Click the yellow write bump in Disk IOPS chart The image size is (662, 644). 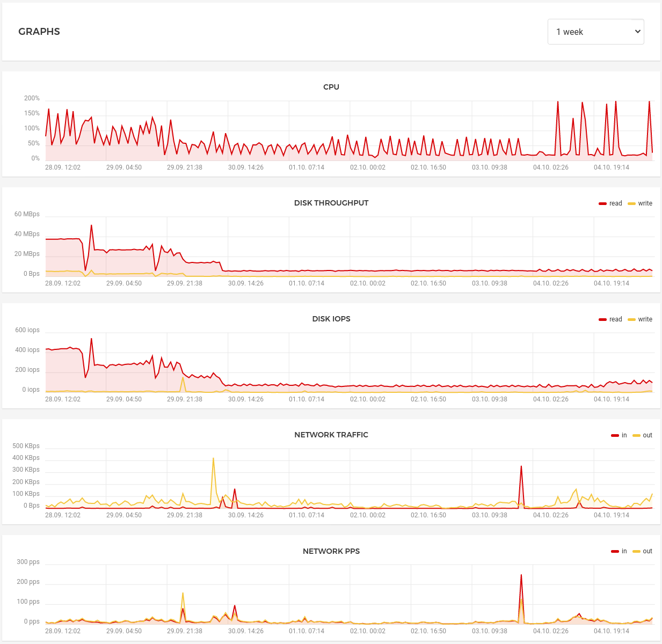click(x=184, y=378)
